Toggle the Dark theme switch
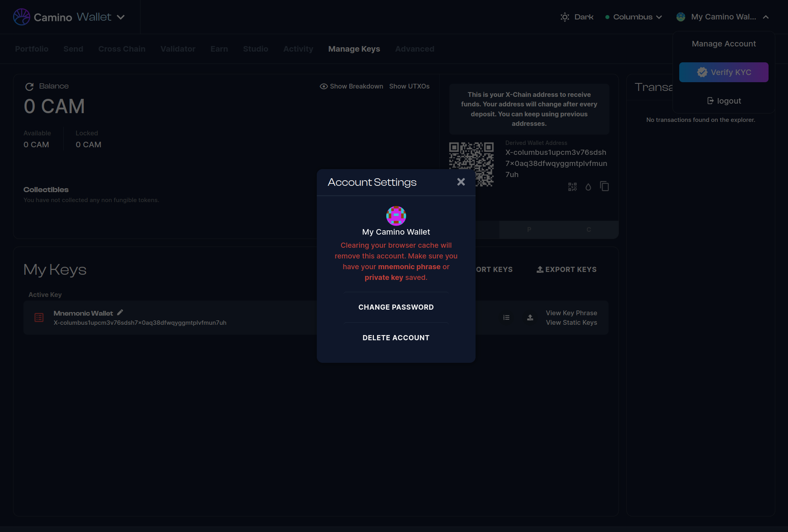The image size is (788, 532). (x=576, y=17)
